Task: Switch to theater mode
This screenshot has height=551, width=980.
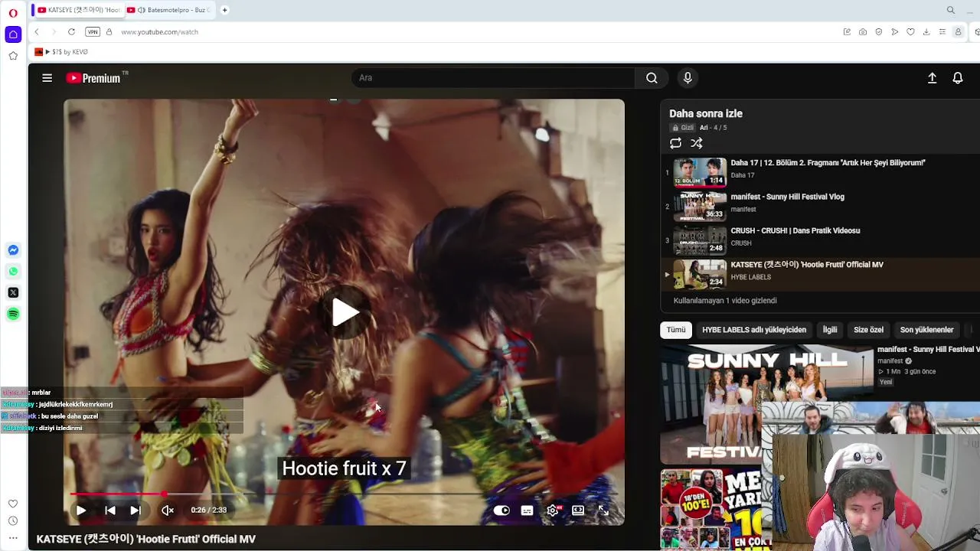Action: coord(578,510)
